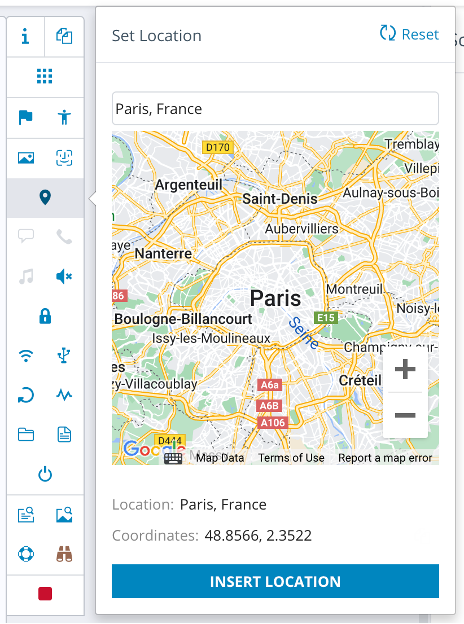Open the face ID biometric icon
This screenshot has height=624, width=464.
64,158
